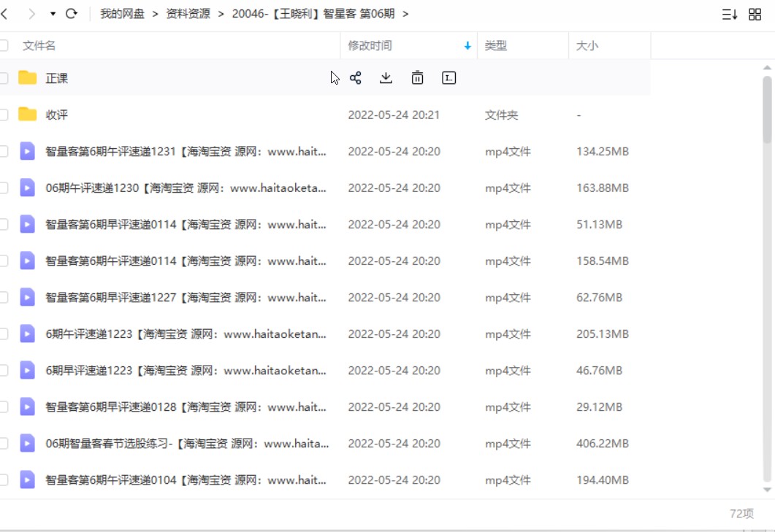Click video icon of 早评速递1227
The width and height of the screenshot is (775, 532).
27,297
